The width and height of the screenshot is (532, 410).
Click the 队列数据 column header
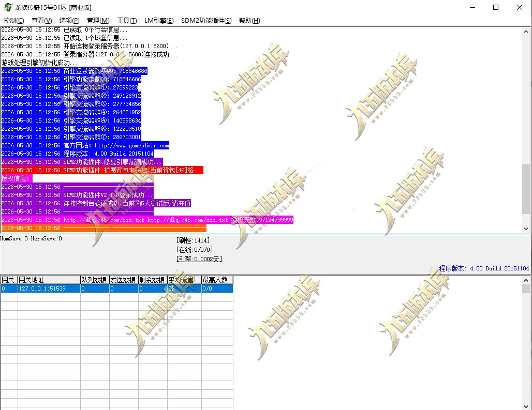click(95, 280)
